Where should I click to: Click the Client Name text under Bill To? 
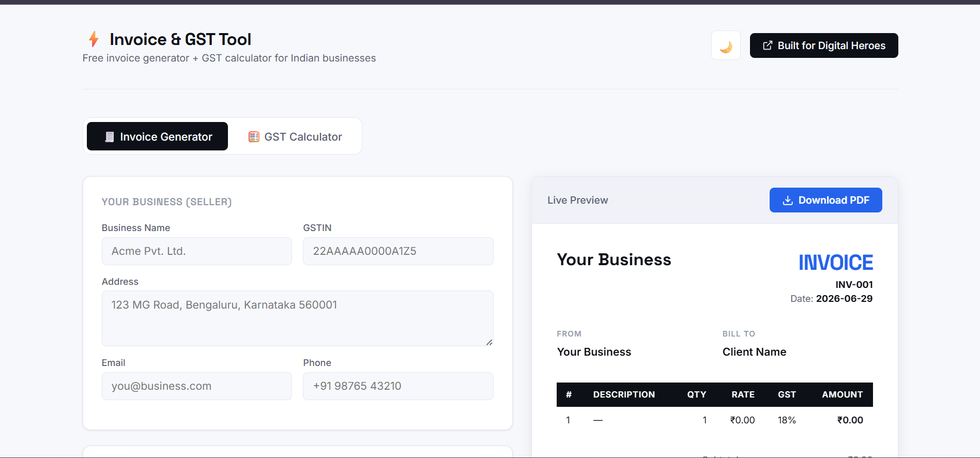754,352
